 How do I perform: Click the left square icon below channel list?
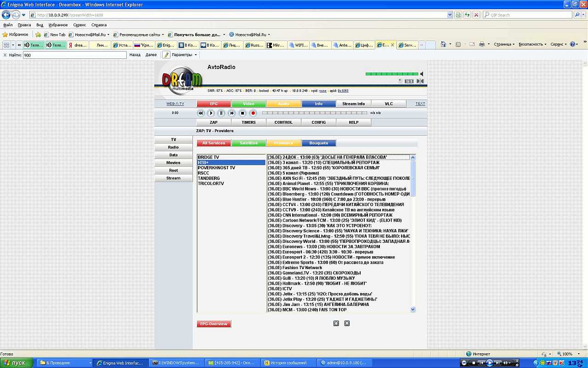click(336, 323)
